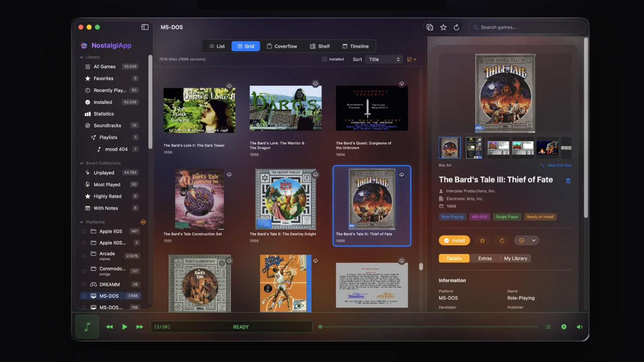Open the more actions dropdown chevron
644x362 pixels.
[x=534, y=240]
